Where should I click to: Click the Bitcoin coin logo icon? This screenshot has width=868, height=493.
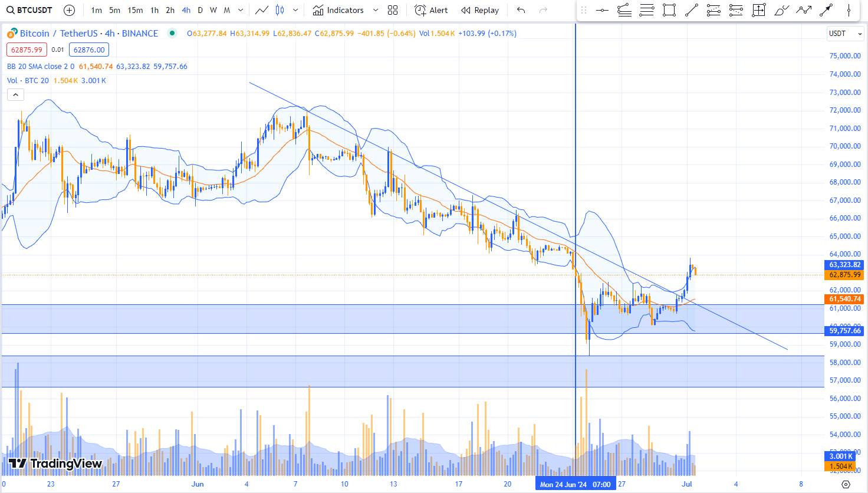(x=12, y=34)
